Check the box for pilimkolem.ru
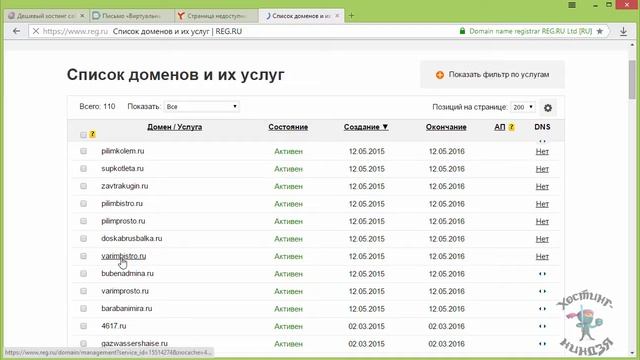 pyautogui.click(x=83, y=151)
